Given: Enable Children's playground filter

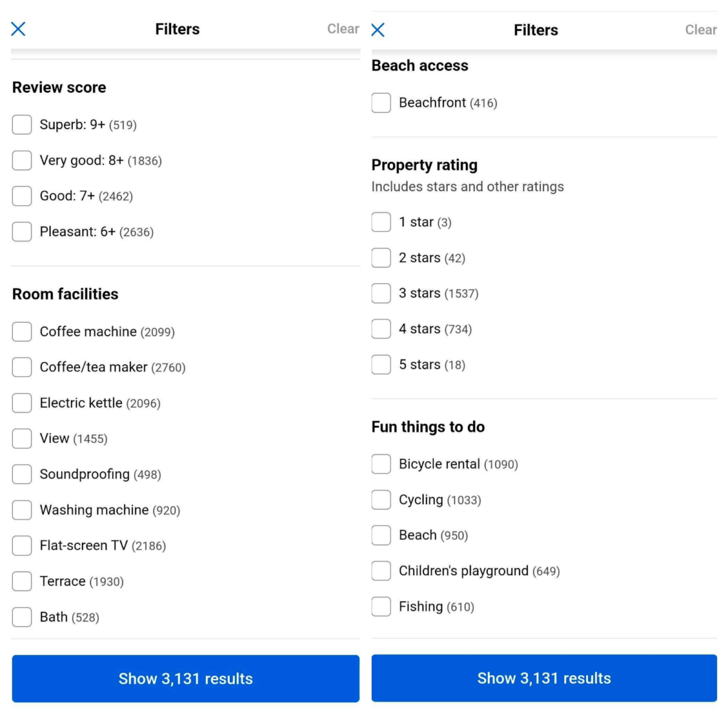Looking at the screenshot, I should (381, 571).
